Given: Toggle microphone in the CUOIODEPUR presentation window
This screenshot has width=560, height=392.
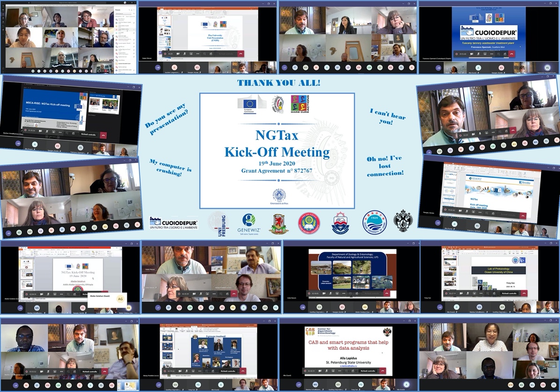Looking at the screenshot, I should 479,54.
